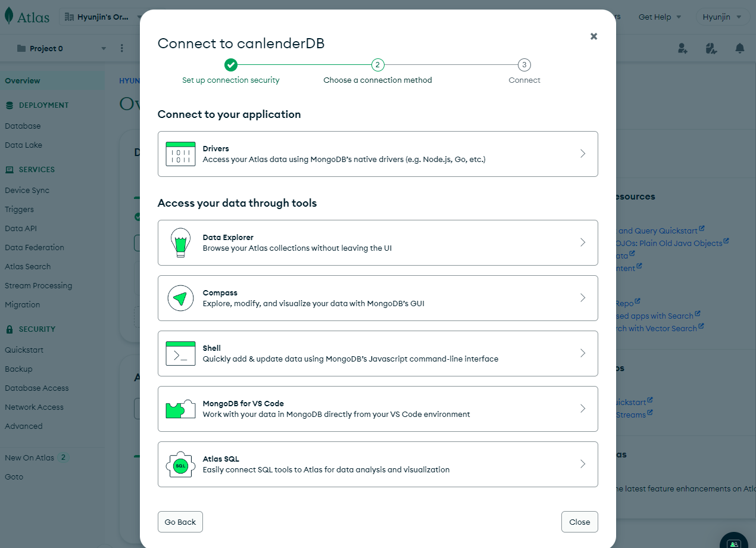Click the Close button at dialog bottom
The height and width of the screenshot is (548, 756).
580,522
